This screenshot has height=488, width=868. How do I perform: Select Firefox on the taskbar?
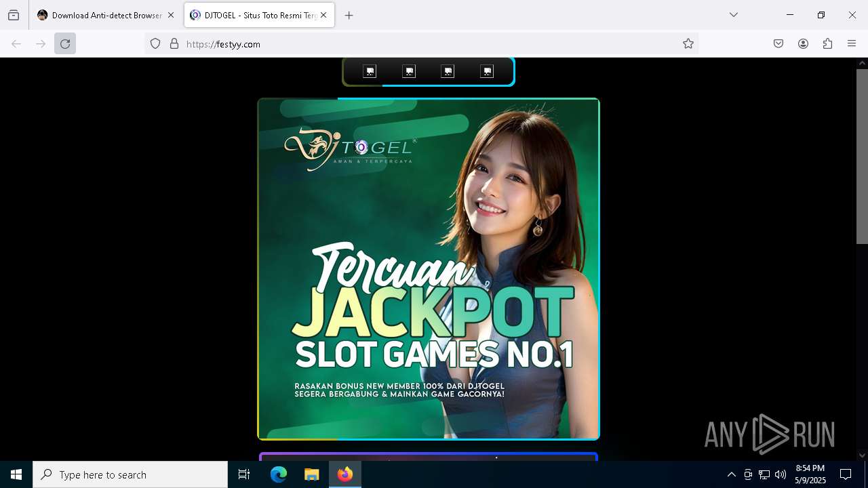(x=344, y=474)
